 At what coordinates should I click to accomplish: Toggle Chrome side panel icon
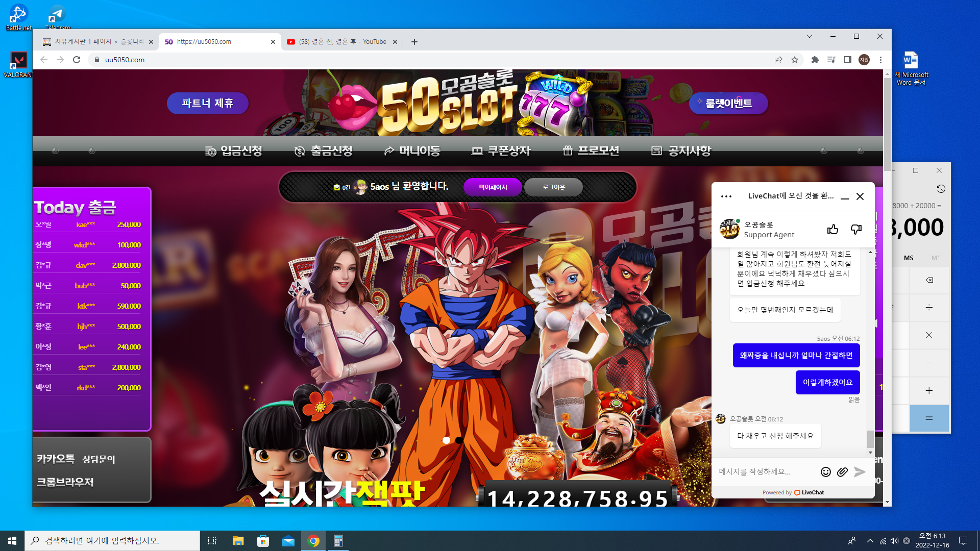pos(848,60)
